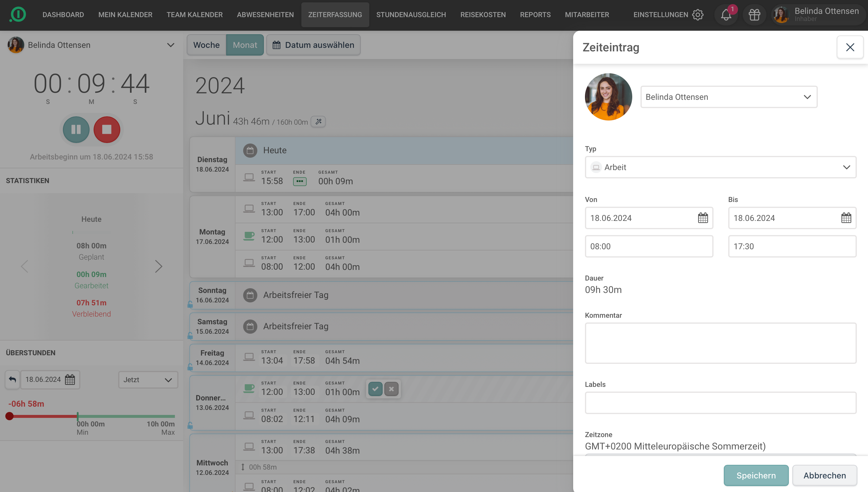Approve Thursday's 12:00 break entry with checkmark
868x492 pixels.
pos(375,389)
